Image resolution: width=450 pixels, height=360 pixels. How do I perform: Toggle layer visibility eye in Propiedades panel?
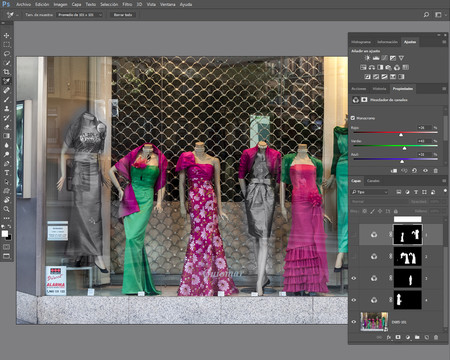click(425, 171)
